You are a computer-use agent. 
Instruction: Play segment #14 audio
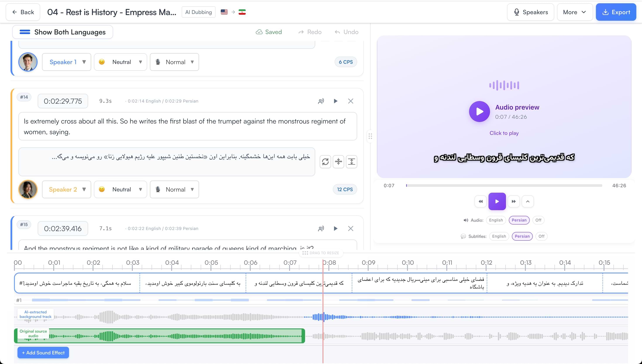(336, 101)
